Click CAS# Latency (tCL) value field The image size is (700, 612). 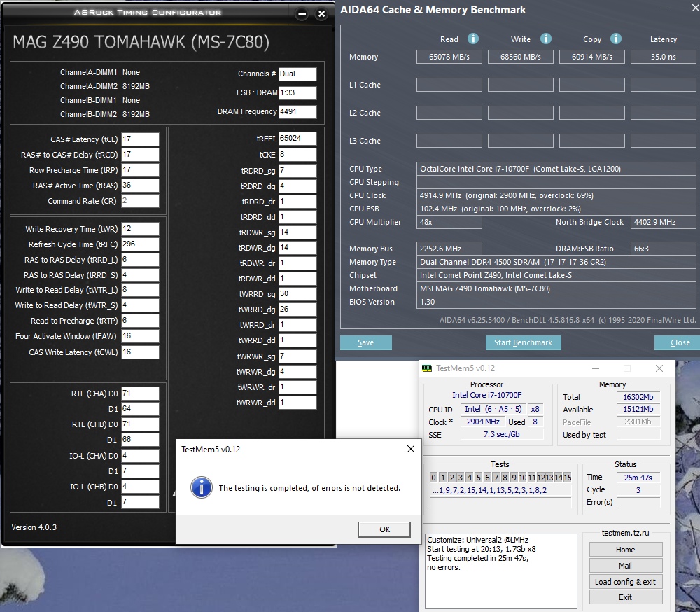pyautogui.click(x=140, y=139)
